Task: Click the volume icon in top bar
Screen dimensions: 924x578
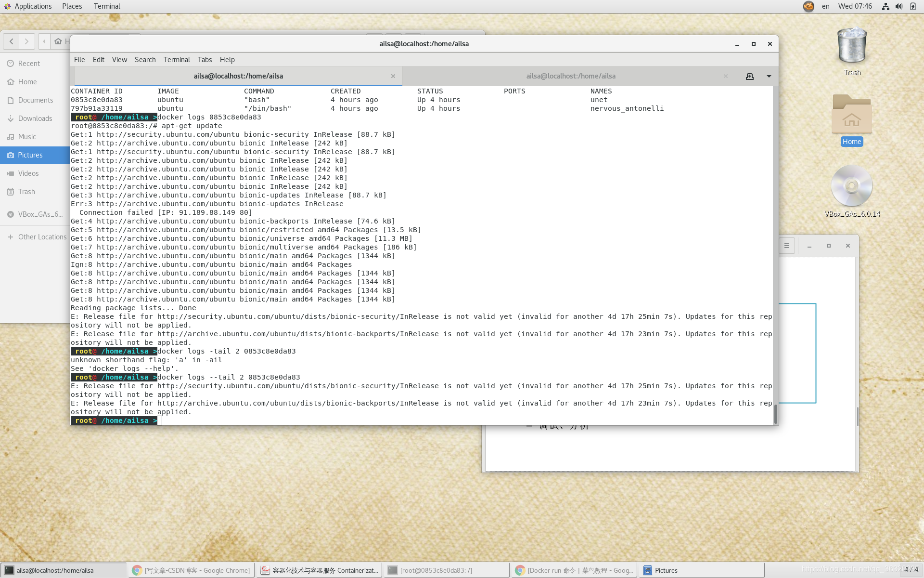Action: [x=898, y=6]
